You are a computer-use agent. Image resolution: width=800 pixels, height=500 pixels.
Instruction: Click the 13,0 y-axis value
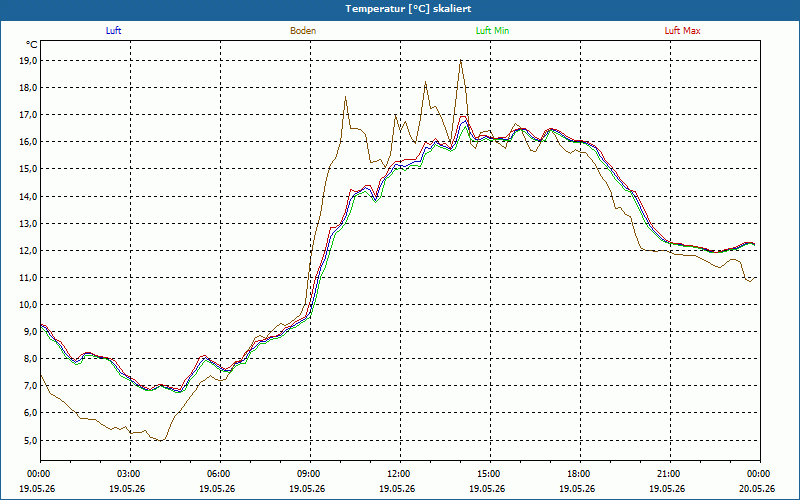28,223
